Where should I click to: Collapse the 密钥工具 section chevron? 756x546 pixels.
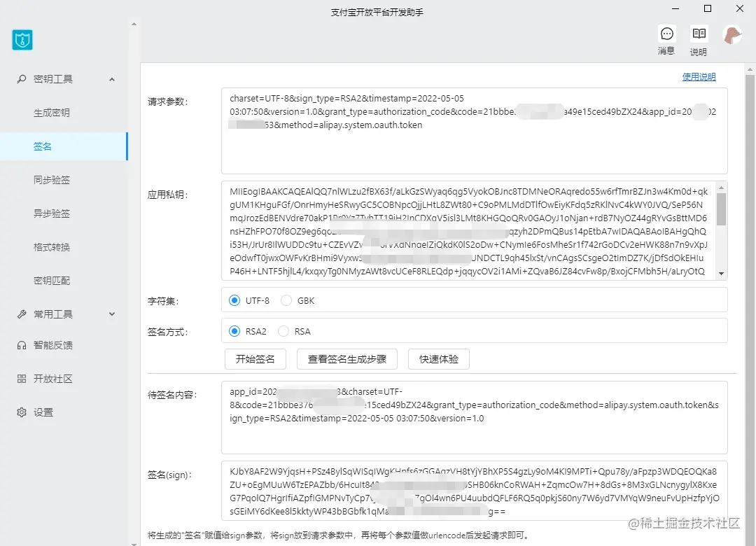[x=112, y=79]
